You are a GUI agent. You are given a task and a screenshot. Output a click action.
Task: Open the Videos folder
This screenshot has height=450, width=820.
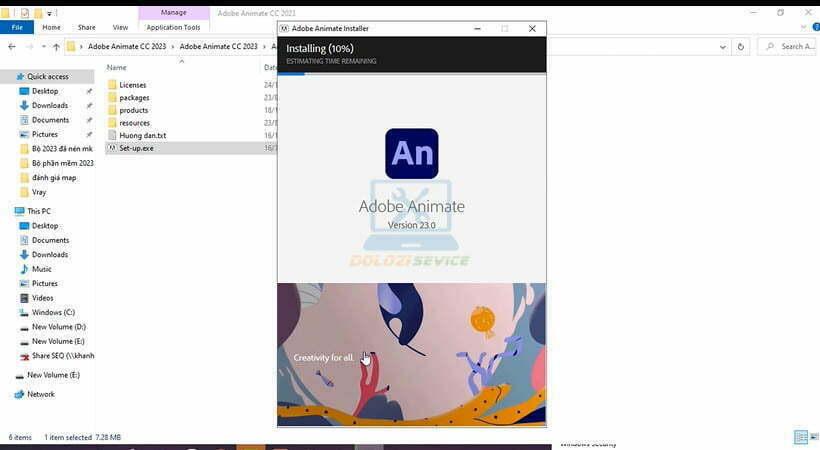[42, 298]
